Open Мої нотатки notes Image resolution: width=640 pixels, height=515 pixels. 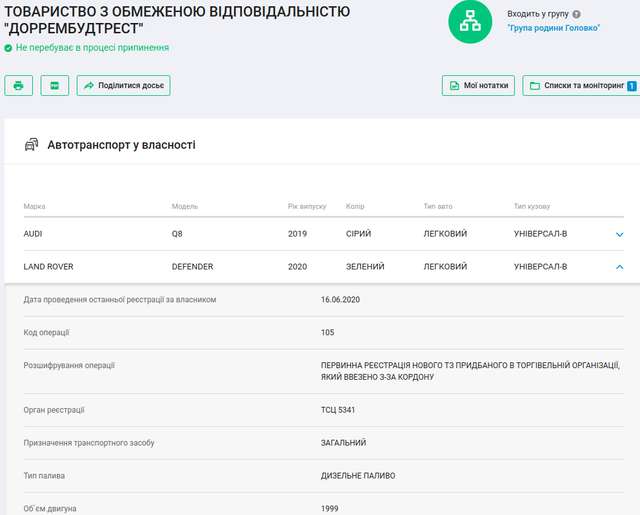pyautogui.click(x=478, y=86)
